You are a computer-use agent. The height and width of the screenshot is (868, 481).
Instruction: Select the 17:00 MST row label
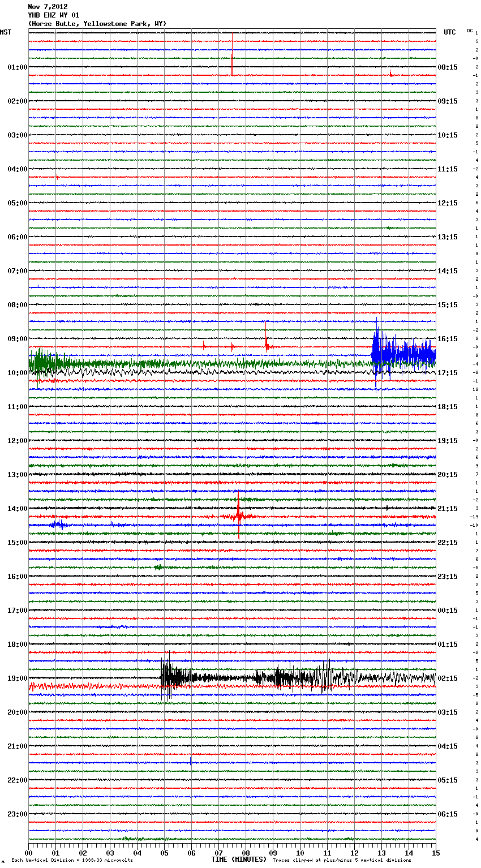(18, 611)
